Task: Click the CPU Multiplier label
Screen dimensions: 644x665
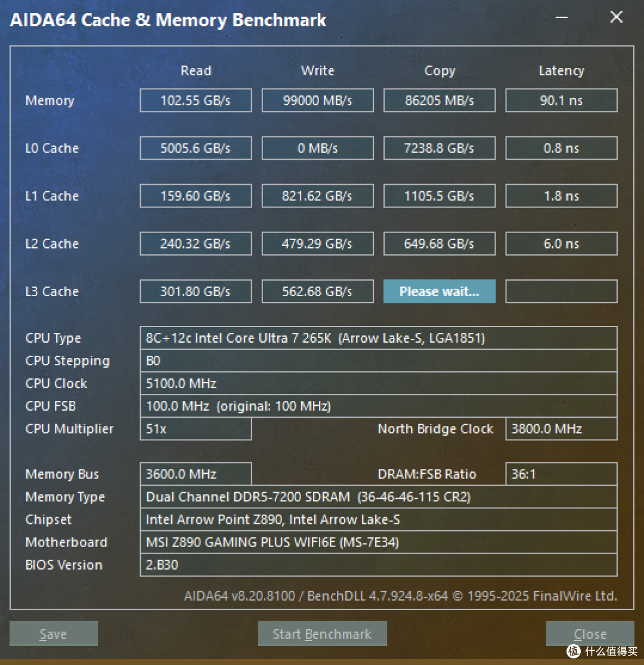Action: [69, 429]
